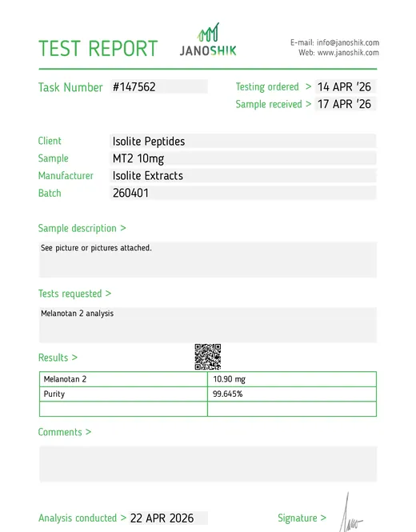The image size is (416, 532).
Task: Click the signature scribble at bottom right
Action: (350, 512)
